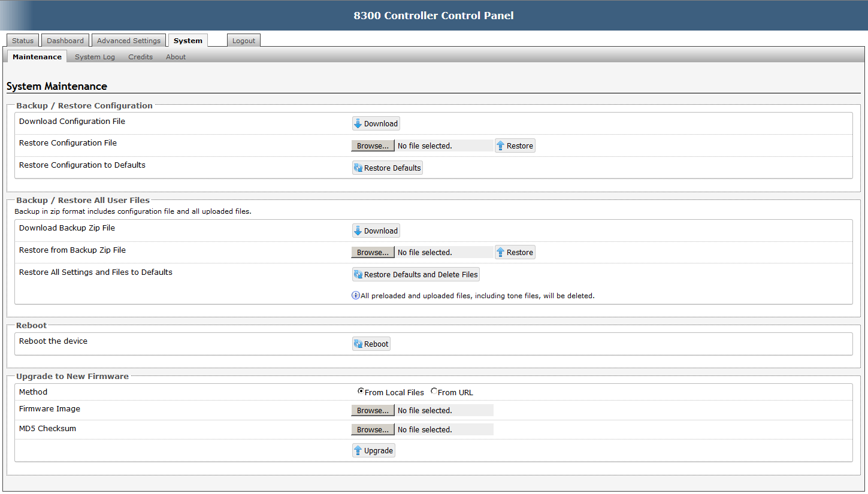Click the Restore Defaults icon in Backup/Restore Configuration
The height and width of the screenshot is (494, 868).
(359, 167)
